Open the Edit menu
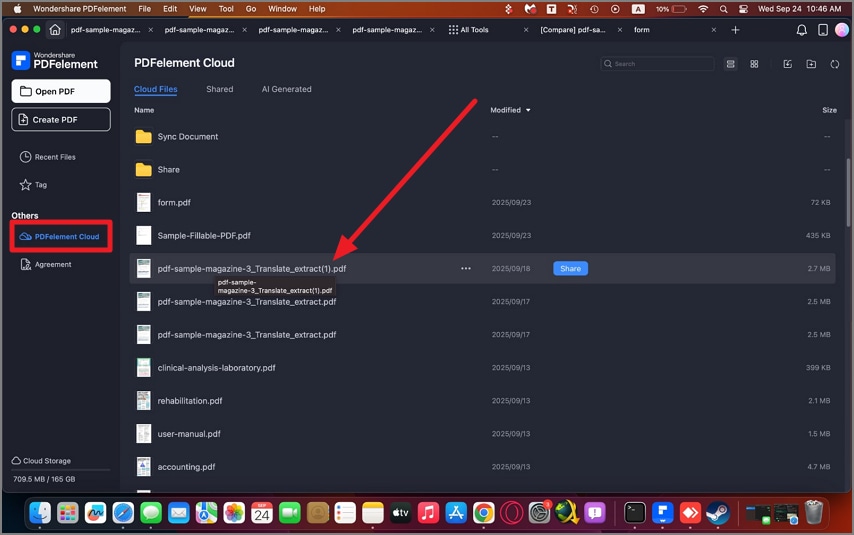Viewport: 854px width, 535px height. 170,9
